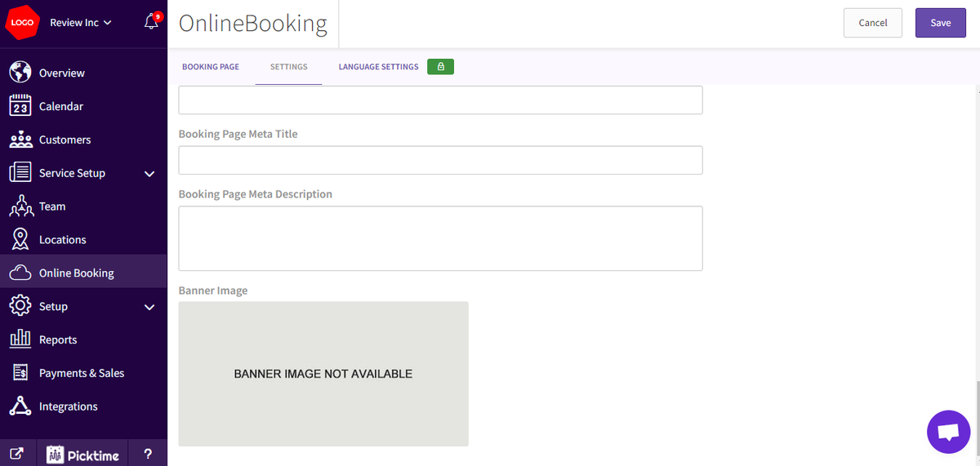
Task: Select the Language Settings tab
Action: pos(378,67)
